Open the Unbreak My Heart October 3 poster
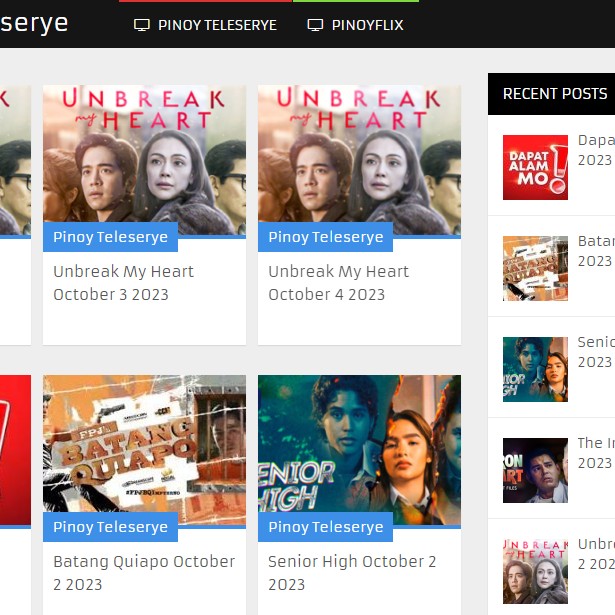Viewport: 615px width, 615px height. coord(144,160)
